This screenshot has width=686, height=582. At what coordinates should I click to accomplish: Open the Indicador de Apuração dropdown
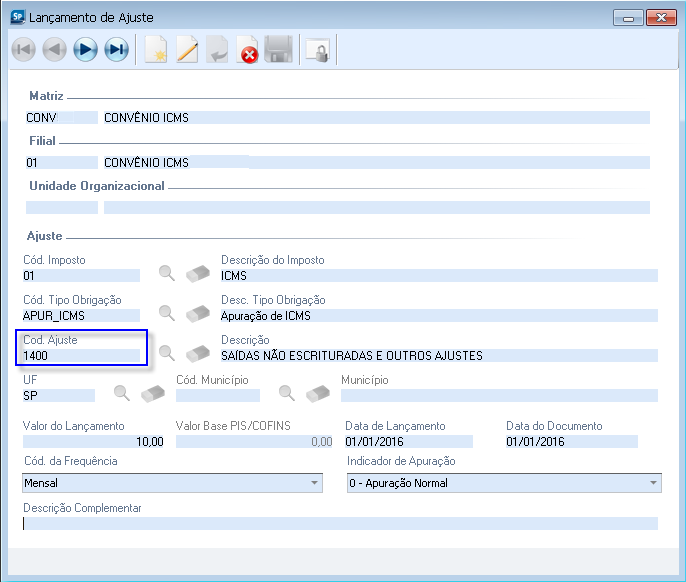coord(654,483)
